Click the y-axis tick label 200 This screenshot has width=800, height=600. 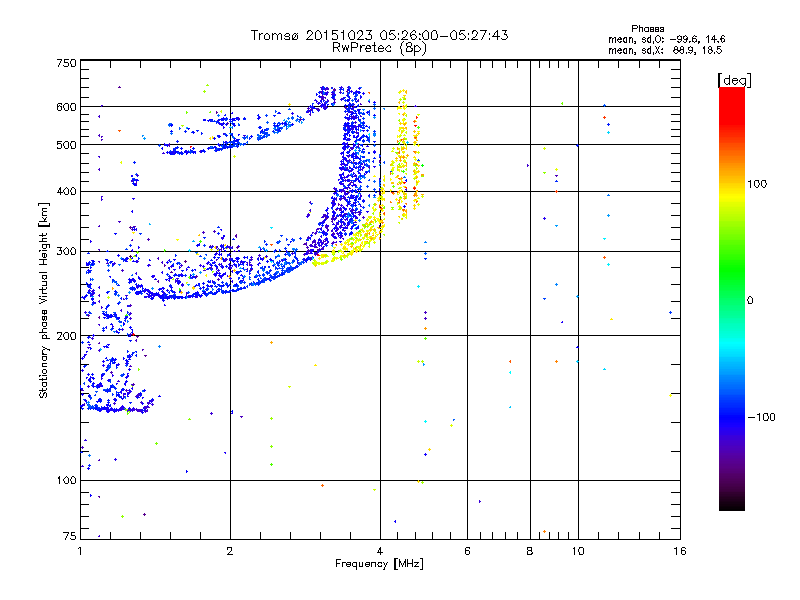coord(66,336)
